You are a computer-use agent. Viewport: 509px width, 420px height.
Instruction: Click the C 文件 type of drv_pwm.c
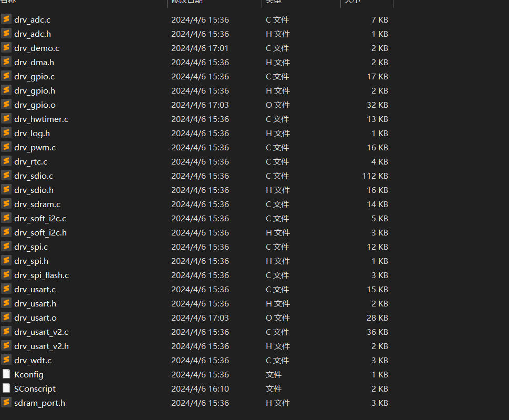[x=277, y=148]
